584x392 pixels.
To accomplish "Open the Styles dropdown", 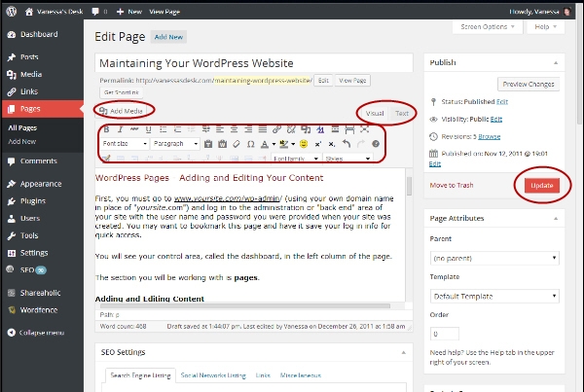I will (x=347, y=159).
